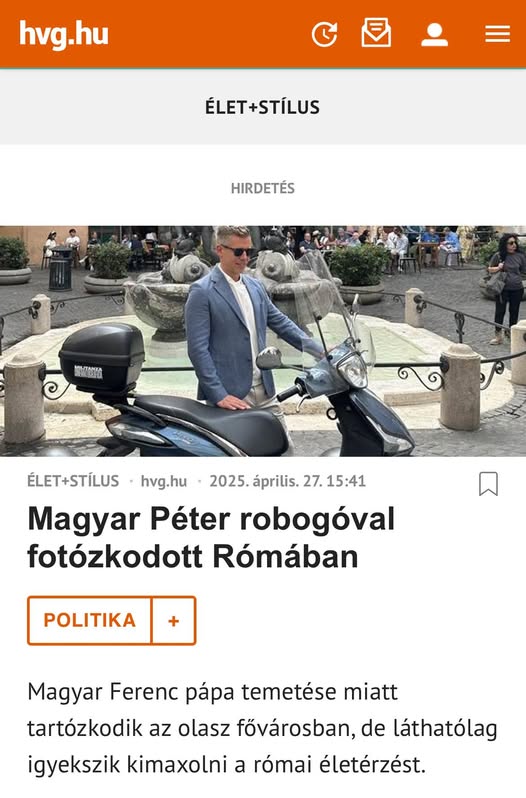Follow the POLITIKA tag with plus button
Viewport: 526px width, 798px height.
pos(173,620)
